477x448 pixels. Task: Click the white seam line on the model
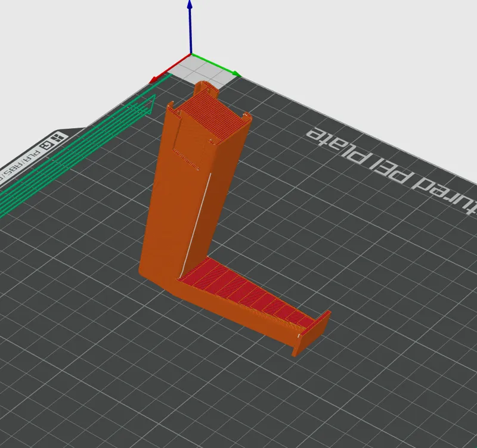(195, 225)
